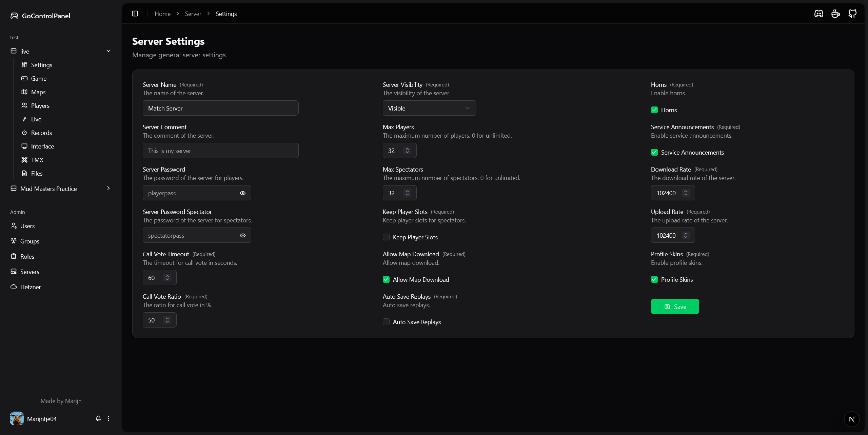Toggle the sidebar panel icon
The width and height of the screenshot is (868, 435).
pos(135,14)
